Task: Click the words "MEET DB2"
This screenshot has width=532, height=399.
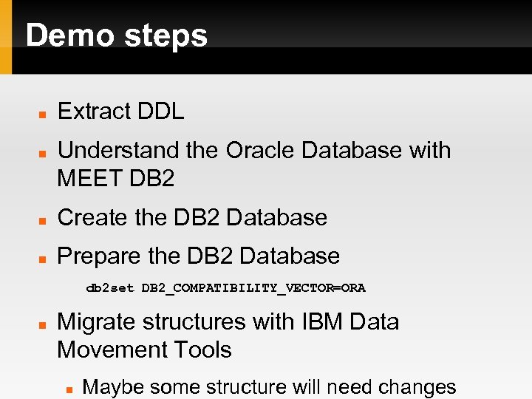Action: click(115, 179)
